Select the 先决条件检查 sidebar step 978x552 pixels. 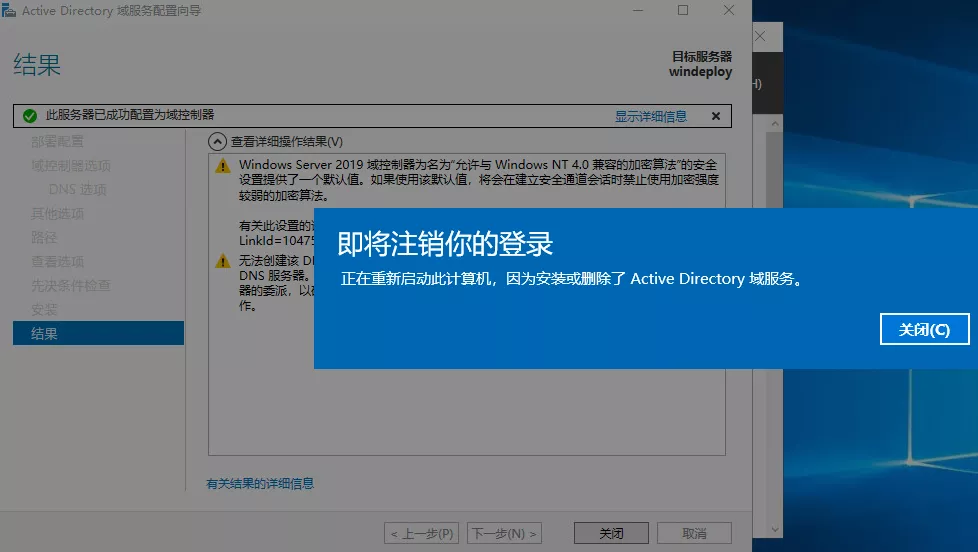coord(71,286)
